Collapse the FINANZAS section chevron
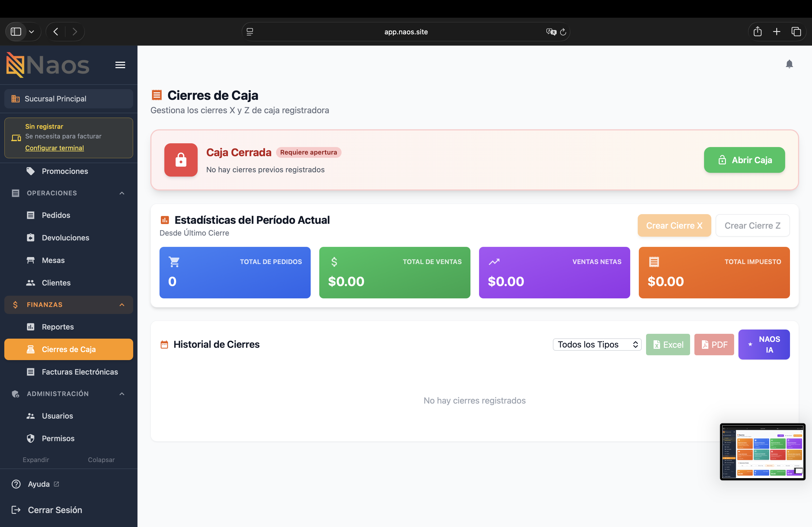812x527 pixels. (x=122, y=305)
